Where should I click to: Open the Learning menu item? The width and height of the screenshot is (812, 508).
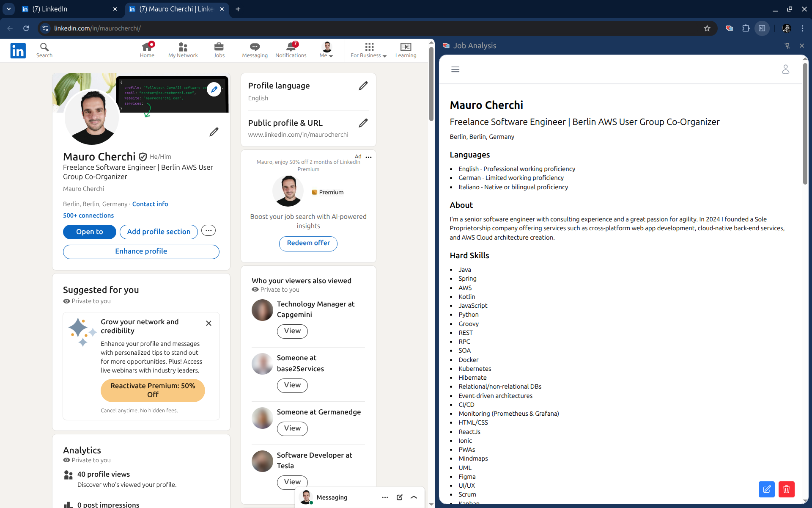point(406,50)
